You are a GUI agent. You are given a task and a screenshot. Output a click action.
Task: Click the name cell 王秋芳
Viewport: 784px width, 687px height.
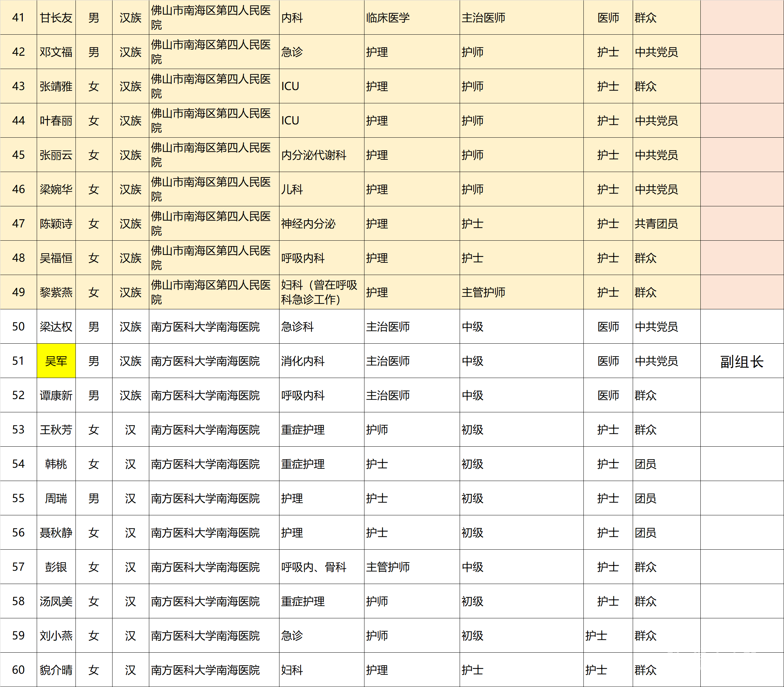point(56,429)
